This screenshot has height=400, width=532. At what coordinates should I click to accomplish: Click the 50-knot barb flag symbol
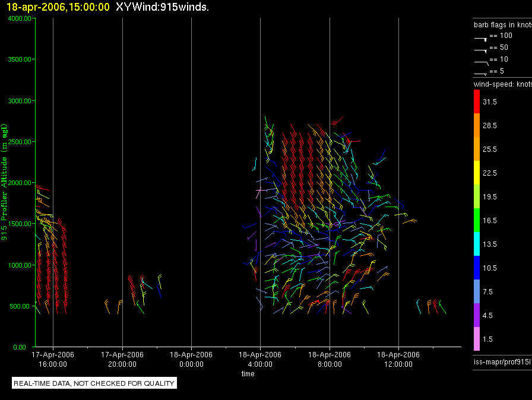pyautogui.click(x=481, y=51)
